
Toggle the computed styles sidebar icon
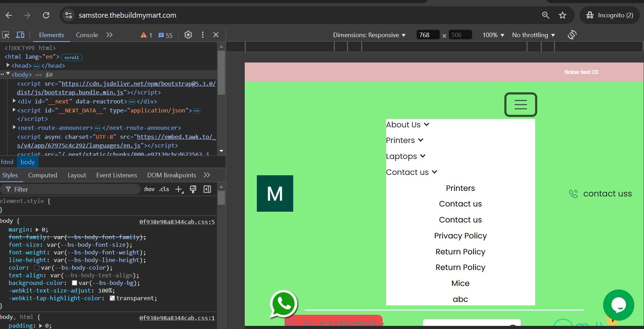tap(207, 189)
